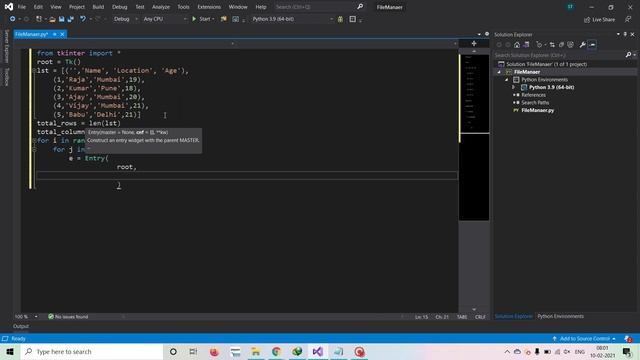Click Sync with Active Document icon
This screenshot has width=640, height=360.
[x=552, y=45]
